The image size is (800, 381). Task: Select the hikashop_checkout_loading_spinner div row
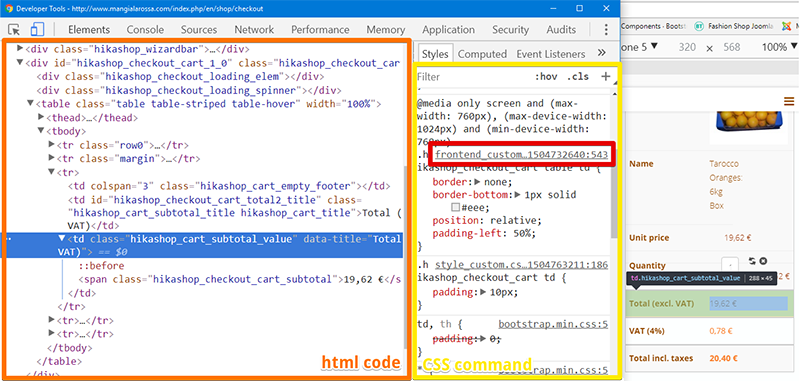(189, 90)
